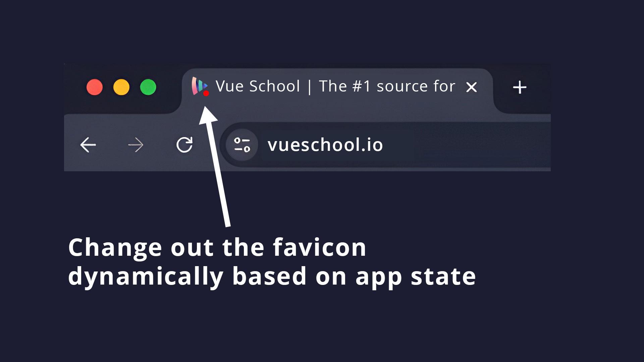This screenshot has width=644, height=362.
Task: Click the red notification dot on favicon
Action: 206,94
